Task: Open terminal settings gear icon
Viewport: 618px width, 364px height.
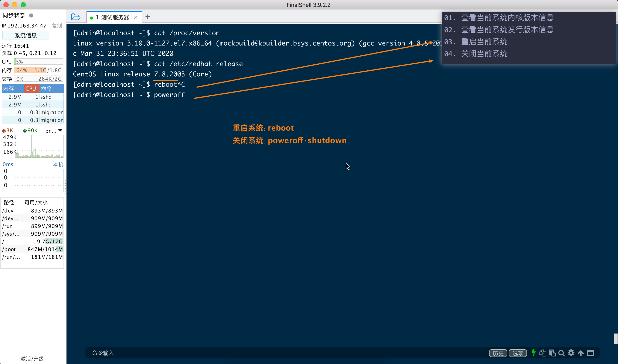Action: [x=571, y=353]
